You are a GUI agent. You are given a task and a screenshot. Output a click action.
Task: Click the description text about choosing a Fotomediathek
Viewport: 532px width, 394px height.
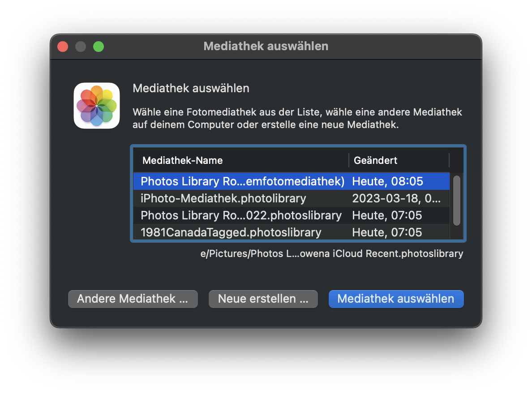click(x=297, y=118)
